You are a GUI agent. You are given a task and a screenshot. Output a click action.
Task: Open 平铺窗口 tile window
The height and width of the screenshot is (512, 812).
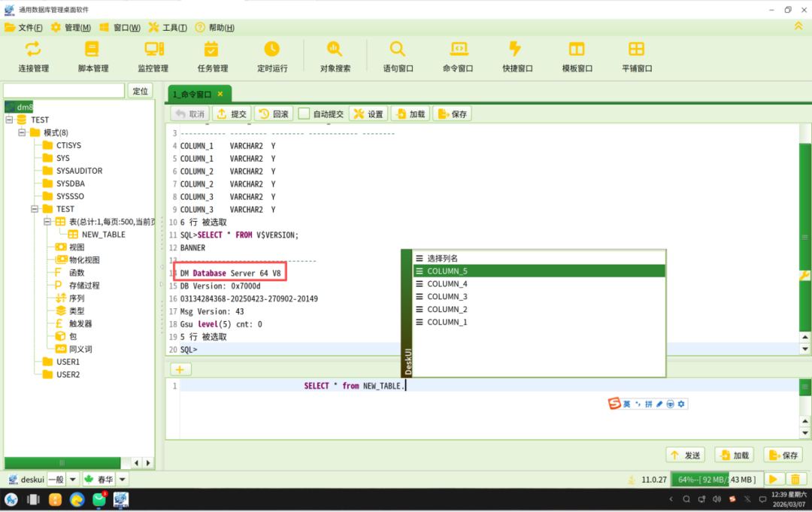pos(637,56)
